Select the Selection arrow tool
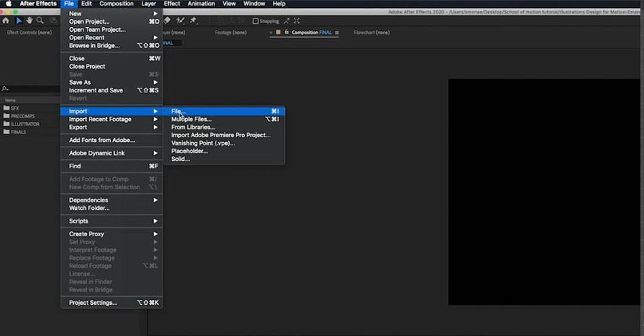This screenshot has width=644, height=336. click(x=18, y=20)
